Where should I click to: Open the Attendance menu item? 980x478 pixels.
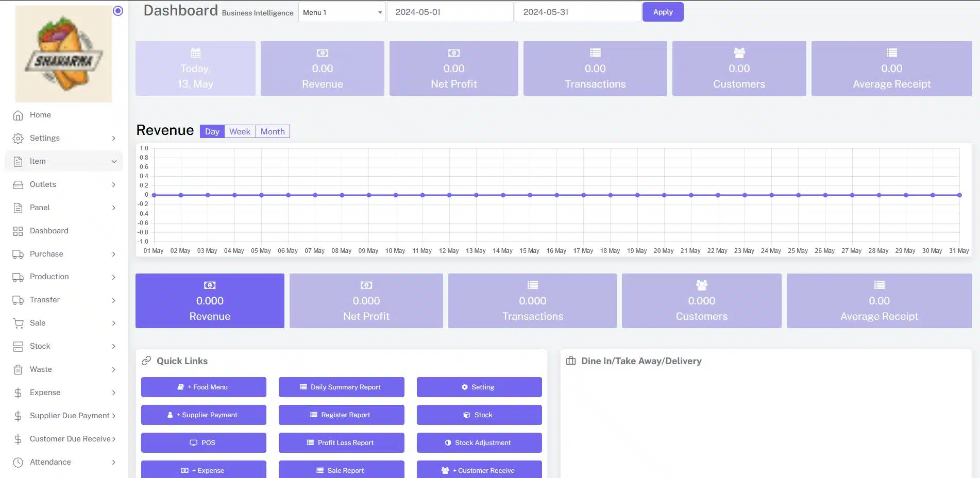point(64,462)
